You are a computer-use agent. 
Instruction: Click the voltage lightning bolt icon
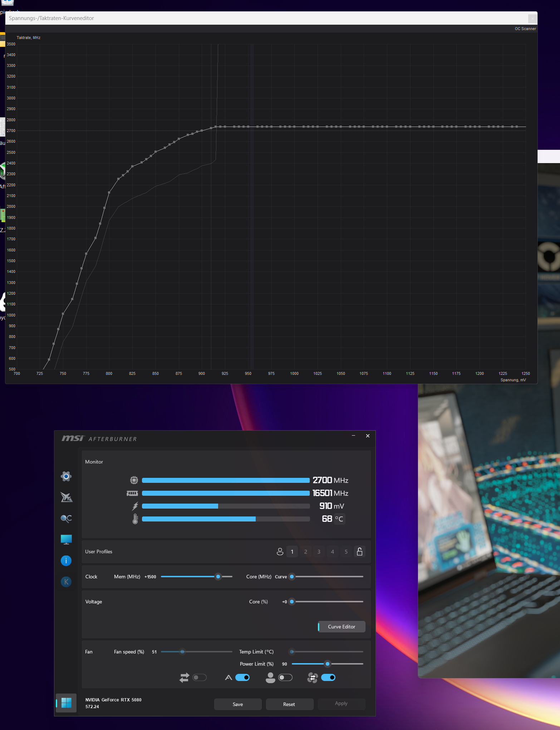click(135, 506)
